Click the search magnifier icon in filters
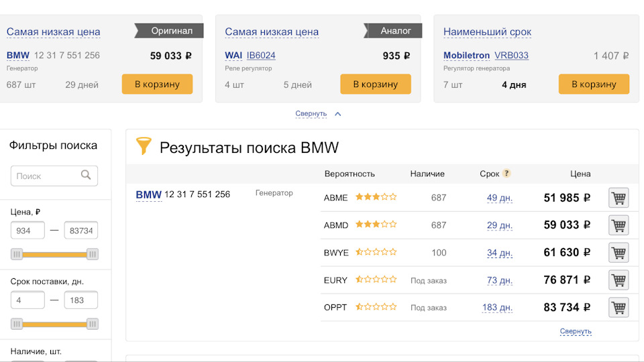This screenshot has height=362, width=644. click(x=86, y=175)
